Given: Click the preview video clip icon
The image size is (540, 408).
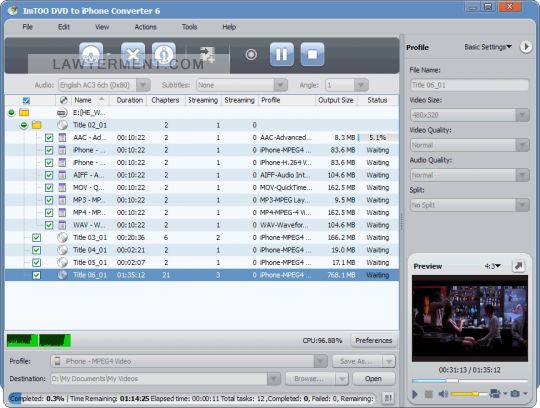Looking at the screenshot, I should (x=495, y=393).
